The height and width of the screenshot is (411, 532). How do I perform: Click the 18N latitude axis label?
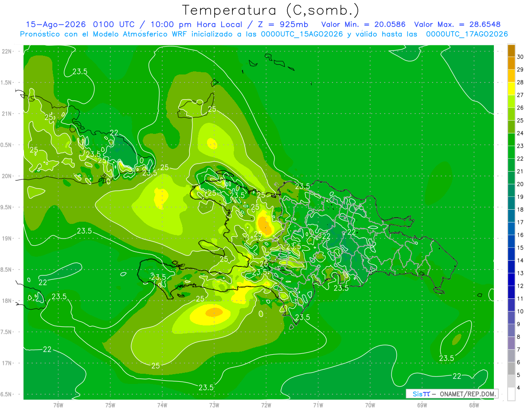(x=8, y=301)
